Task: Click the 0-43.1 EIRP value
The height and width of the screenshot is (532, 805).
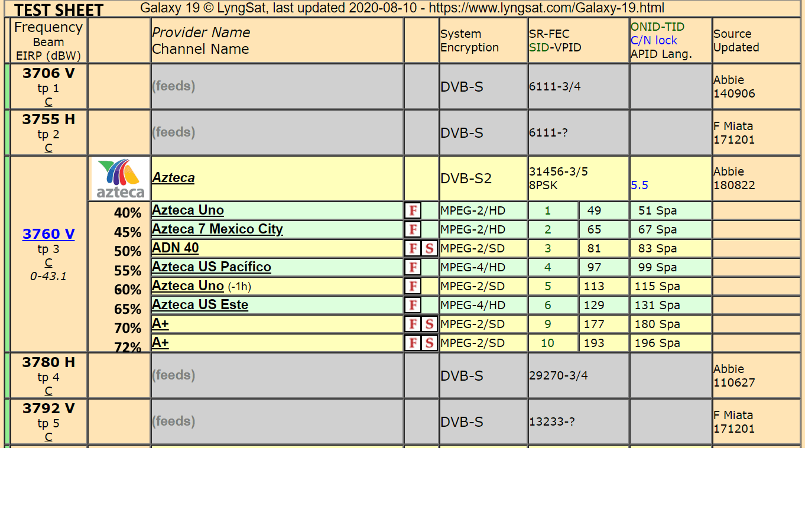Action: point(48,276)
